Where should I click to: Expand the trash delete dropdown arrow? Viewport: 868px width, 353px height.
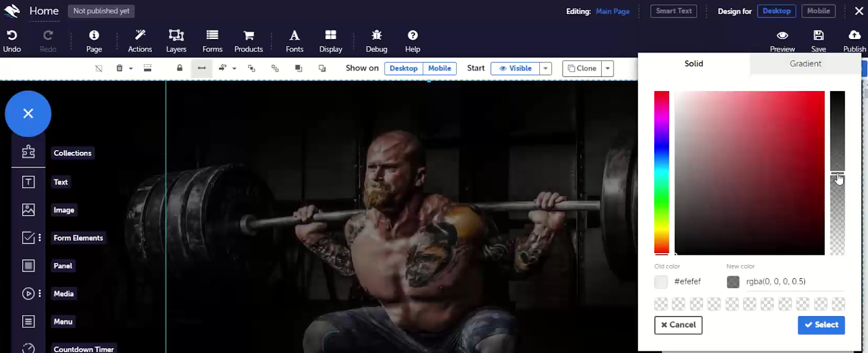tap(131, 69)
